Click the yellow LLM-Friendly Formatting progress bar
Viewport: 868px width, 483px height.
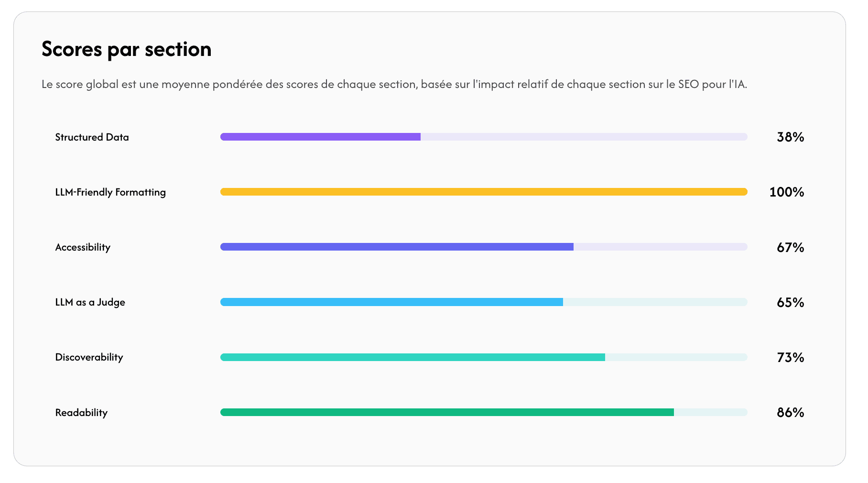pos(483,192)
